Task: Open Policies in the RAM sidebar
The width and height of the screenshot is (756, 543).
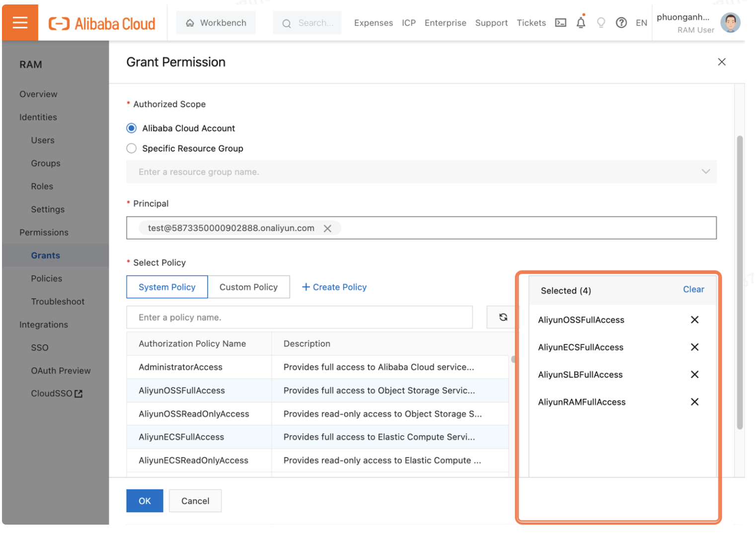Action: (x=47, y=278)
